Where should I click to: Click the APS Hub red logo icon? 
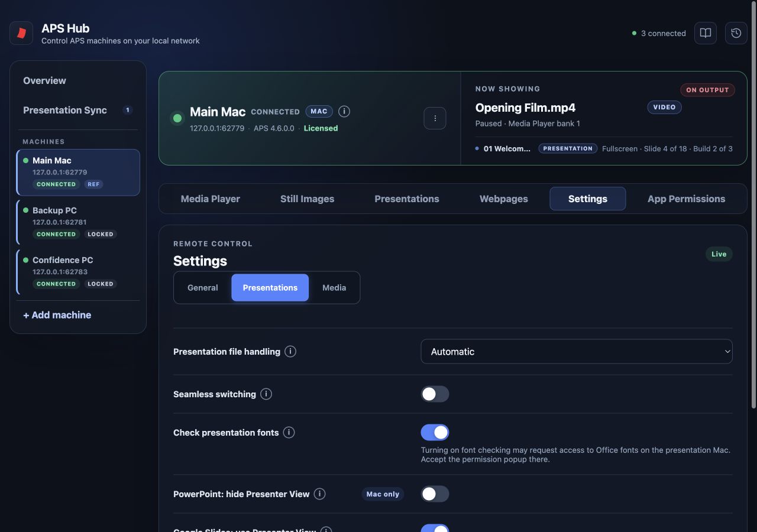[x=21, y=33]
